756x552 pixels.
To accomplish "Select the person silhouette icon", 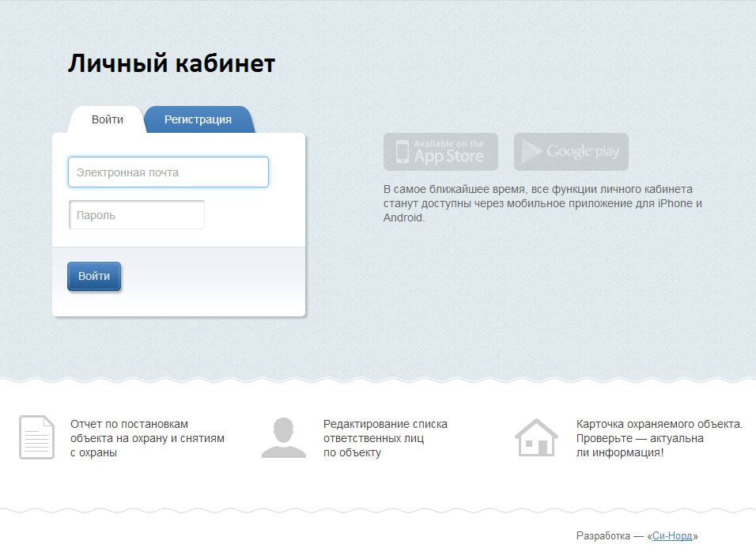I will coord(284,438).
